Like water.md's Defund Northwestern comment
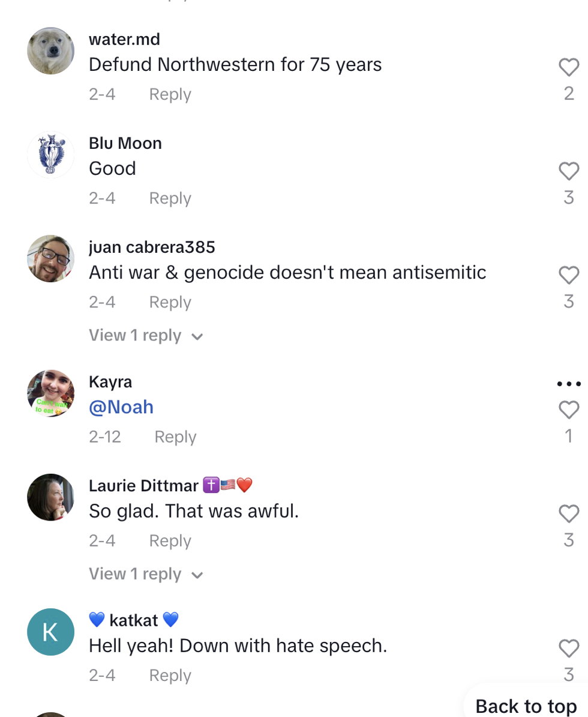Image resolution: width=588 pixels, height=717 pixels. 568,67
